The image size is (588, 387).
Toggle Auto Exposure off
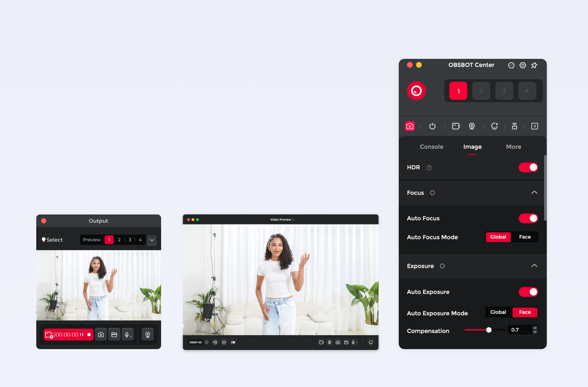point(528,292)
